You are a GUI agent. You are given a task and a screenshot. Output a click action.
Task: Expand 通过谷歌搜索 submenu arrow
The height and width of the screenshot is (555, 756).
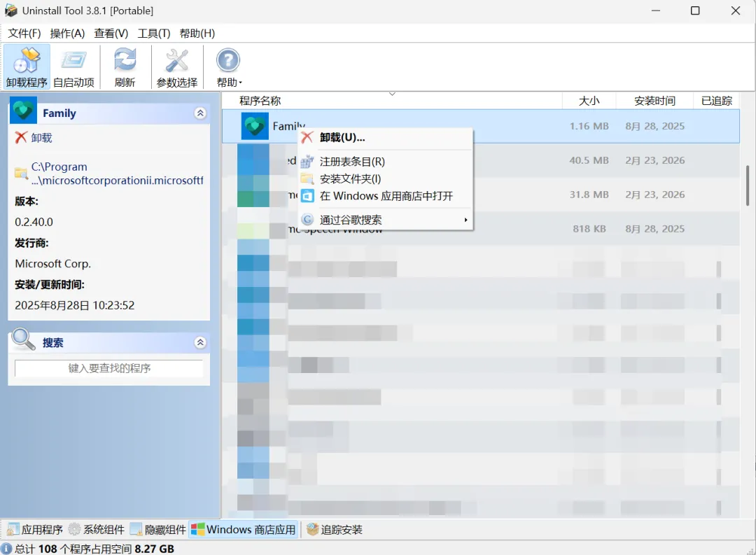pos(465,220)
